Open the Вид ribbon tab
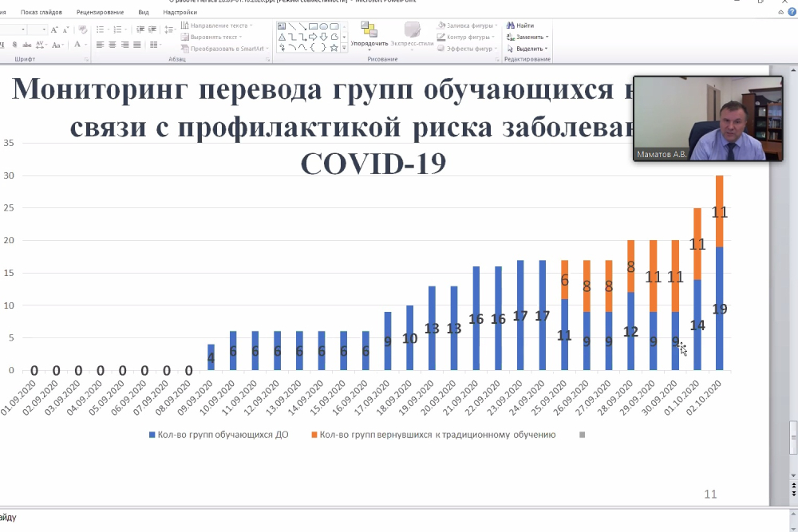Screen dimensions: 798x532 144,13
